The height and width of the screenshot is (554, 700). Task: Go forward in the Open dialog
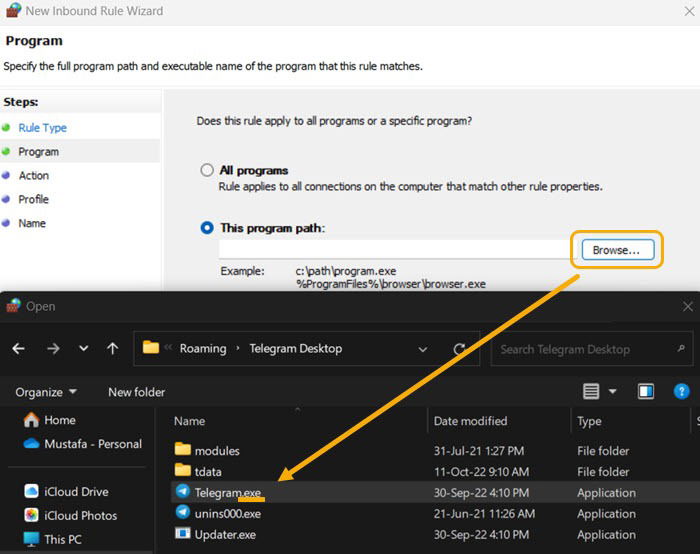(x=53, y=349)
